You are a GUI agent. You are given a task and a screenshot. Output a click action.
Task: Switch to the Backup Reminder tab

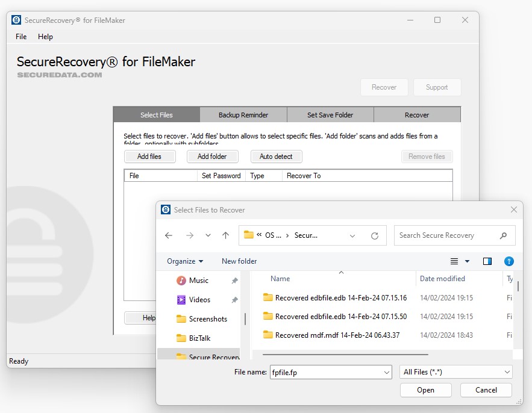point(243,115)
